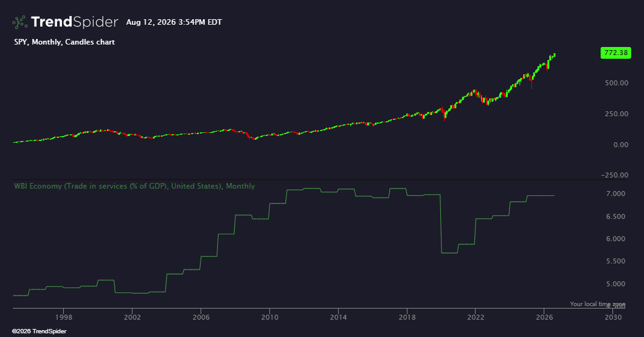The height and width of the screenshot is (337, 644).
Task: Click the -250.00 price axis label
Action: point(614,175)
